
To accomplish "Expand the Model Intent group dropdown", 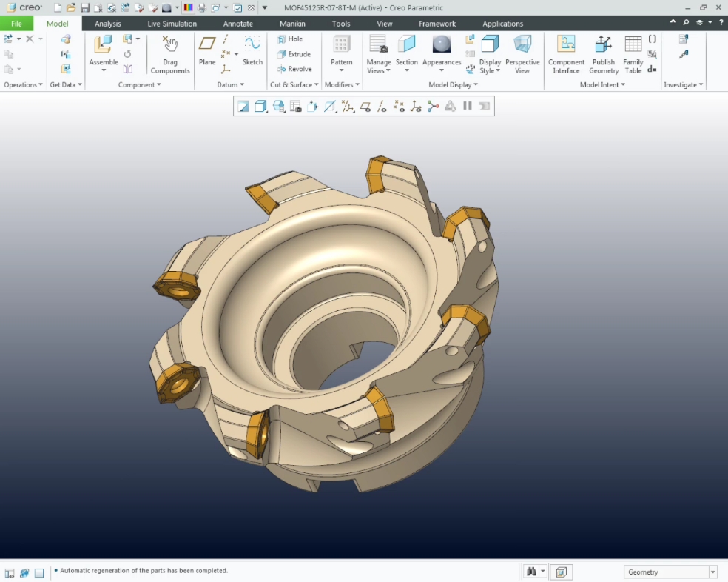I will tap(602, 84).
